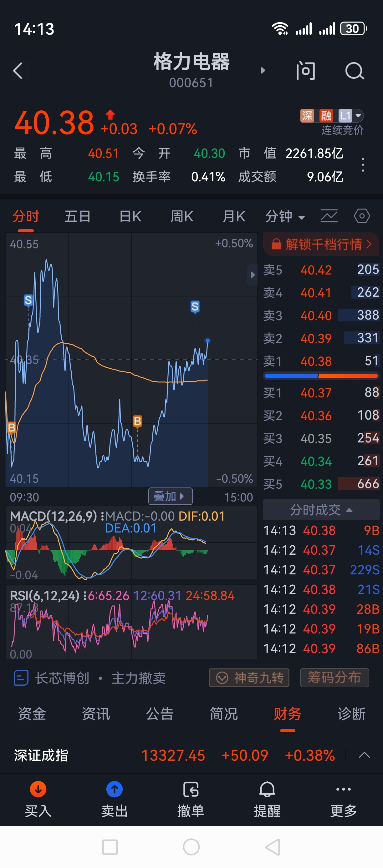The width and height of the screenshot is (383, 868).
Task: Tap 深证成指 index value 13327.45
Action: tap(173, 755)
